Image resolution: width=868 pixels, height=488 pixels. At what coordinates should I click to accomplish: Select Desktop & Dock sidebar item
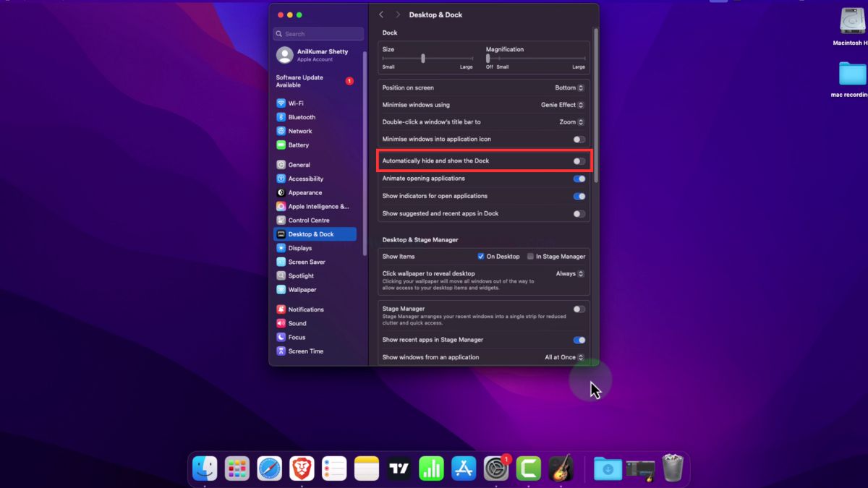click(x=315, y=234)
